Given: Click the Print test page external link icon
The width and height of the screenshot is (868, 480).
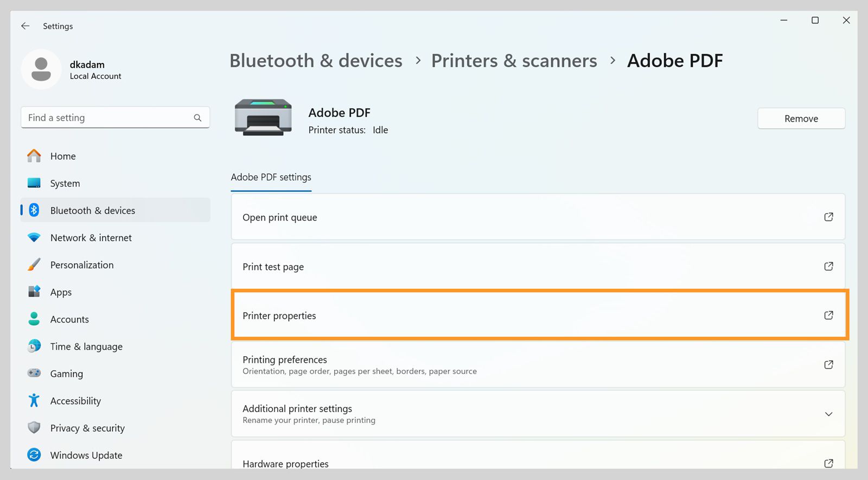Looking at the screenshot, I should click(x=828, y=266).
